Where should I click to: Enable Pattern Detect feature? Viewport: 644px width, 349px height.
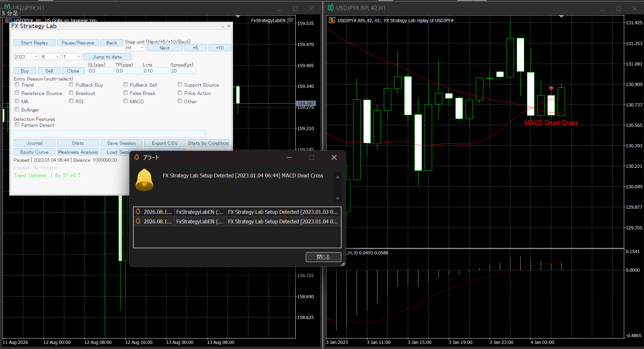pyautogui.click(x=17, y=125)
